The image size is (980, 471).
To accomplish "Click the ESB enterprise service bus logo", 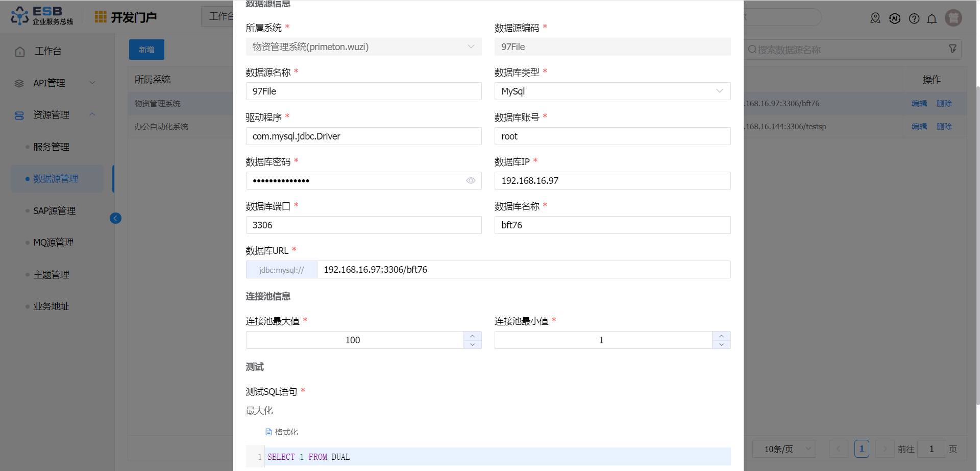I will (x=42, y=16).
